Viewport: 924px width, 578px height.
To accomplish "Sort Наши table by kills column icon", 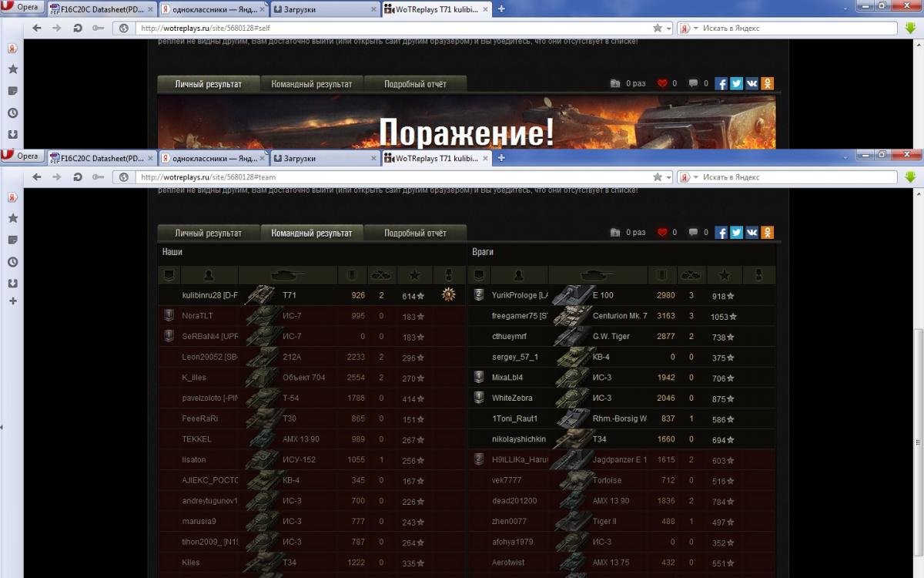I will [381, 275].
